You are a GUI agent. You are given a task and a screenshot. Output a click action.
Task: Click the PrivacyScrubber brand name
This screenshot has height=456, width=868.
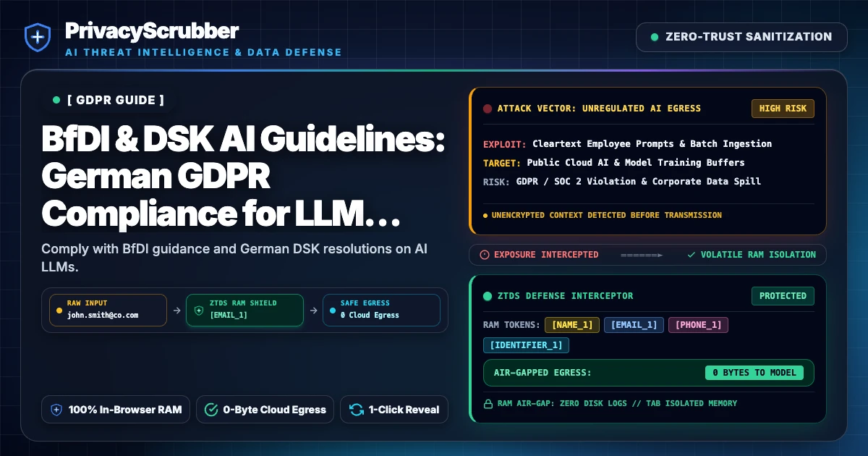pyautogui.click(x=151, y=30)
